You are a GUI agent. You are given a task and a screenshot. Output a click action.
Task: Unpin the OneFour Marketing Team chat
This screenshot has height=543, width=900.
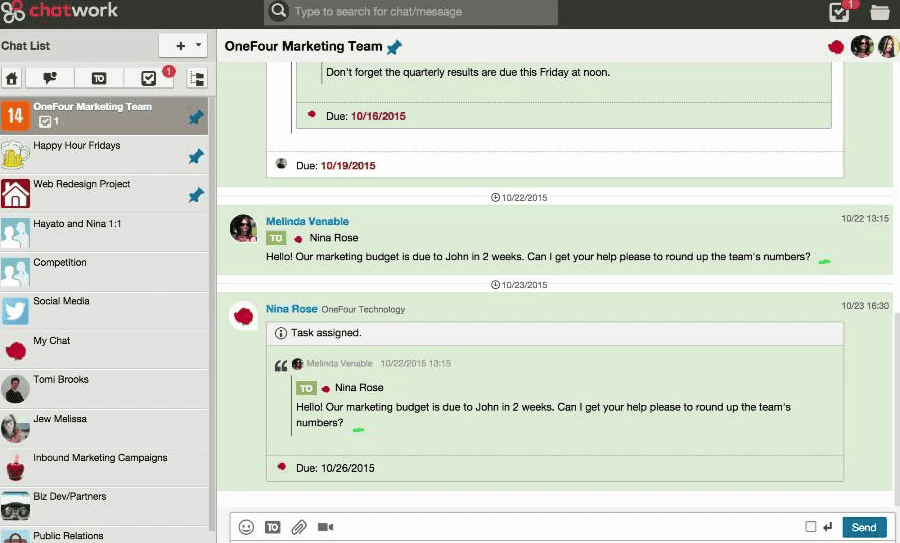pyautogui.click(x=196, y=118)
